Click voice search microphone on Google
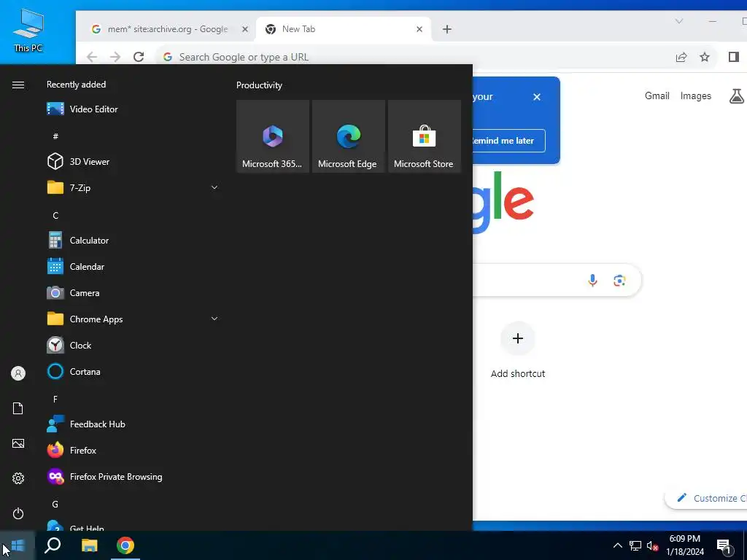Image resolution: width=747 pixels, height=560 pixels. coord(592,280)
